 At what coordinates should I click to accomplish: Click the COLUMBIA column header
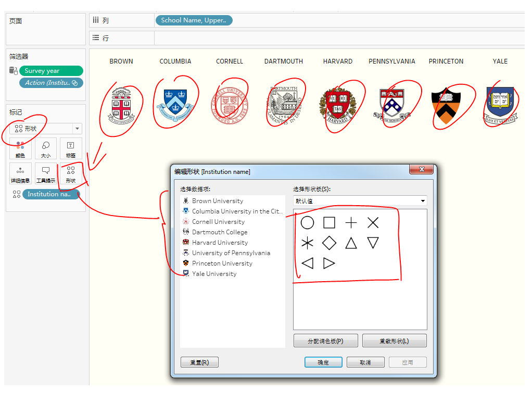click(x=175, y=61)
